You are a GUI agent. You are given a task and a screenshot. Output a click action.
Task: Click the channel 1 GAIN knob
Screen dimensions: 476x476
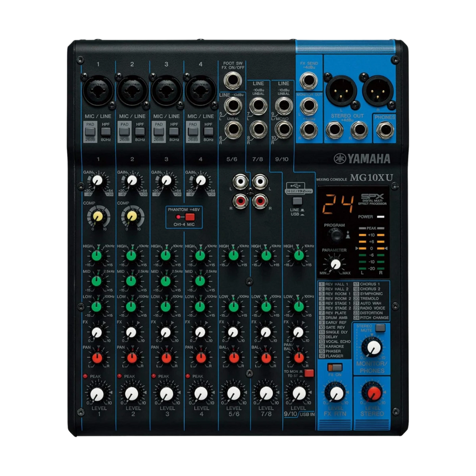point(97,180)
